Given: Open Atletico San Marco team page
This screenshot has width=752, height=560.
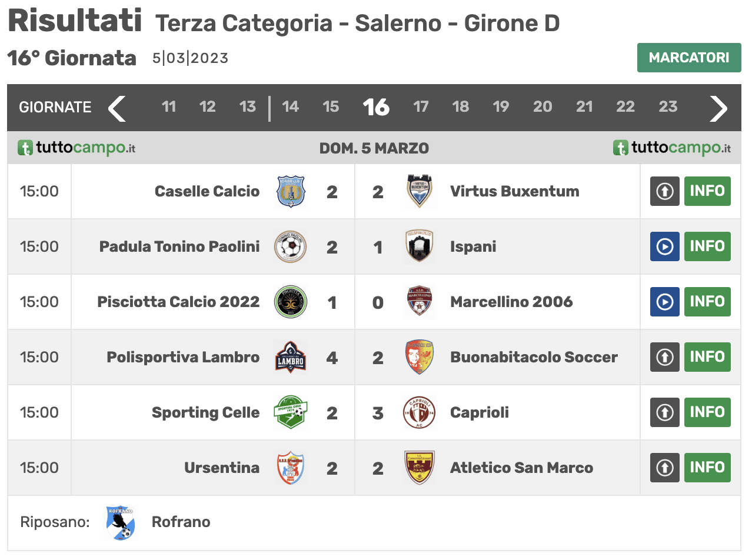Looking at the screenshot, I should point(521,468).
